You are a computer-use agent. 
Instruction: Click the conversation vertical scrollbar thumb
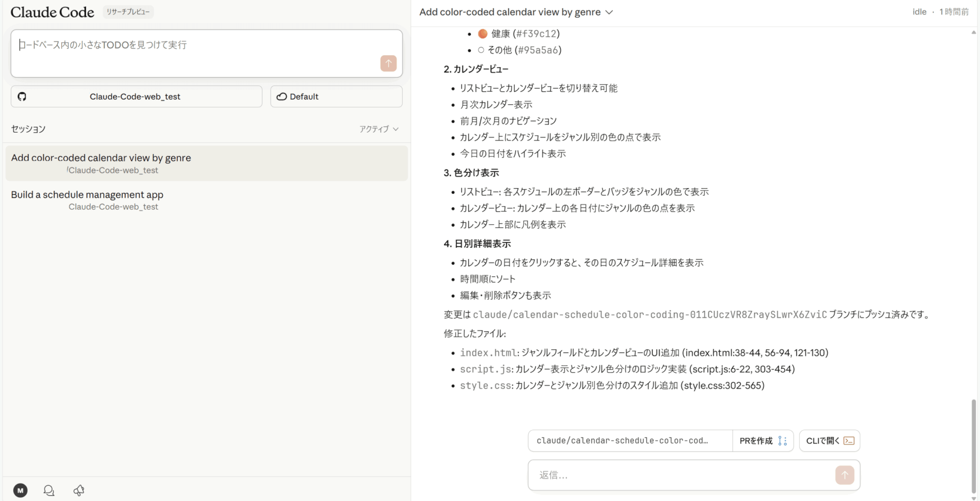973,445
